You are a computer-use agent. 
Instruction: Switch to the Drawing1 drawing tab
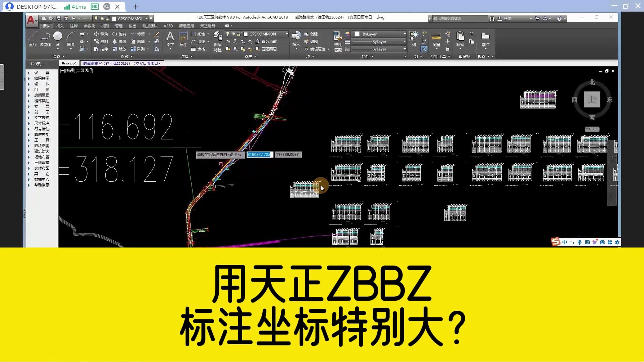click(x=69, y=63)
